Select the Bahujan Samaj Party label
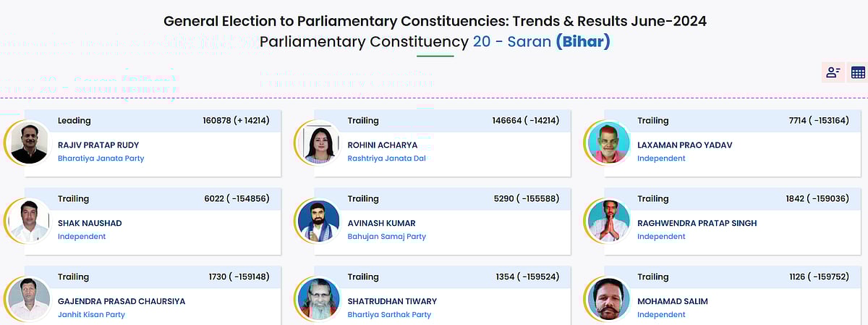Screen dimensions: 868x325 click(x=386, y=237)
